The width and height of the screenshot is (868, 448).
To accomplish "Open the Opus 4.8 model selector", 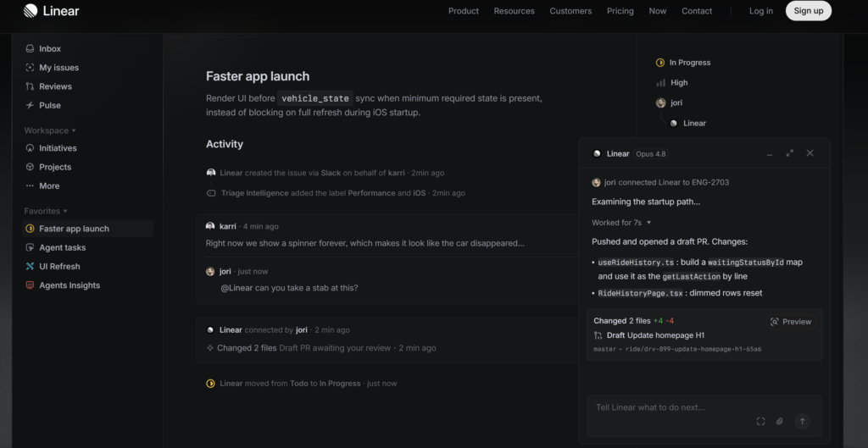I will click(650, 154).
